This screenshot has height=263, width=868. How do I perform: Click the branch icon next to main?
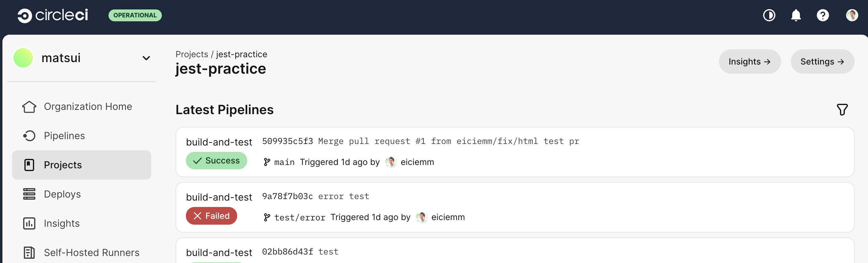tap(267, 162)
